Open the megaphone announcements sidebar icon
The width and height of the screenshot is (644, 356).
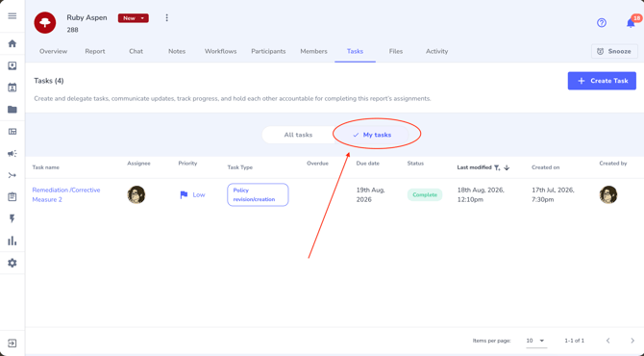tap(12, 153)
